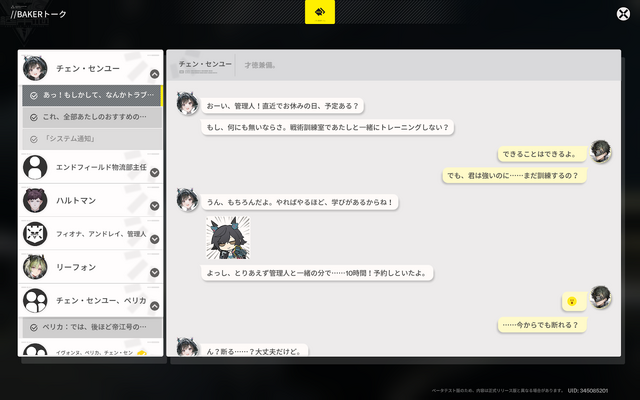Open リーフォン avatar in contact list

pyautogui.click(x=35, y=267)
